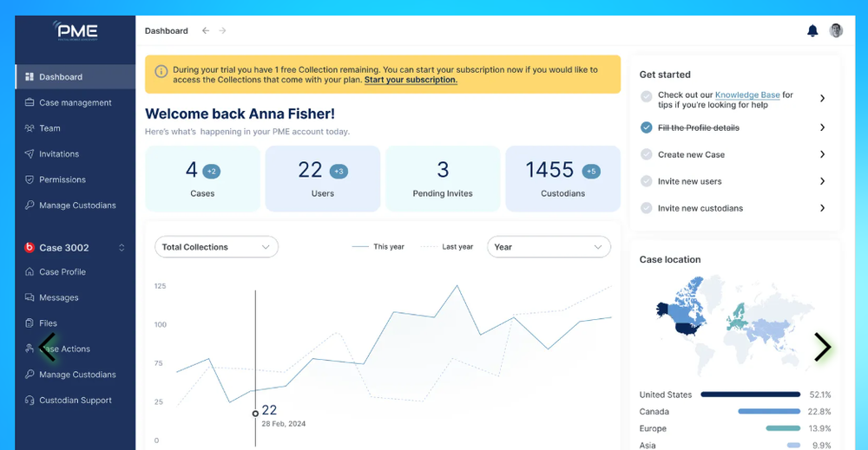The height and width of the screenshot is (450, 868).
Task: Click the Messages chat icon
Action: 30,297
